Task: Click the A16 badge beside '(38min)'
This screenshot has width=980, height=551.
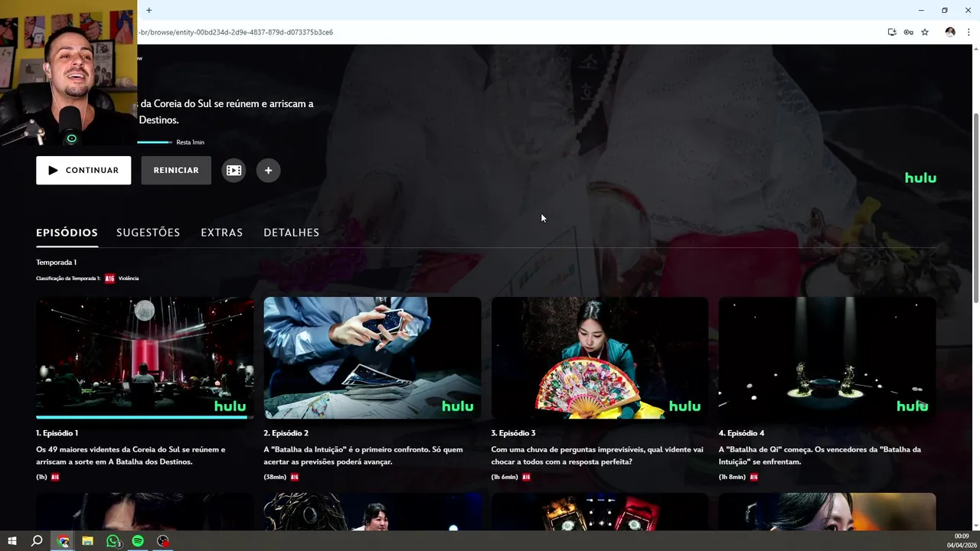Action: click(295, 477)
